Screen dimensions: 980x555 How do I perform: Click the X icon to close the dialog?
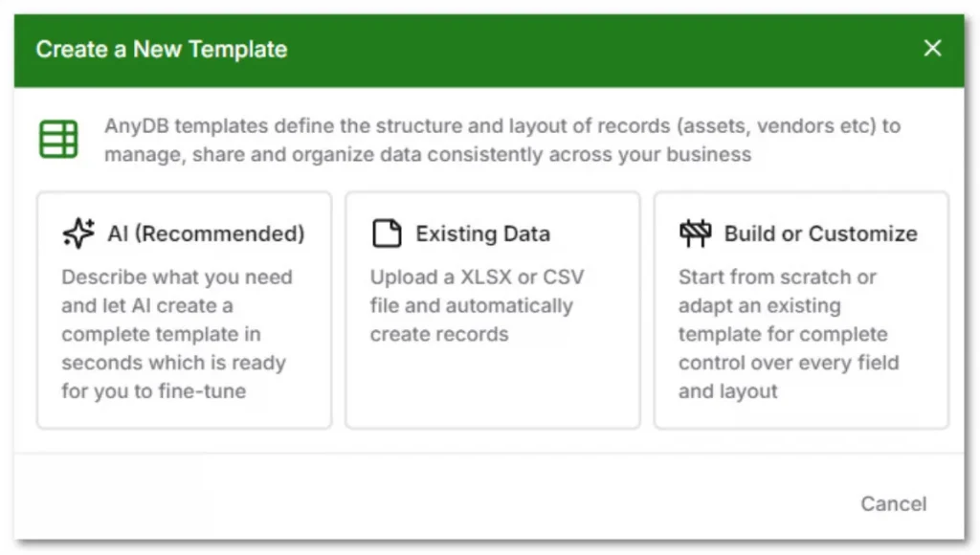pos(932,48)
